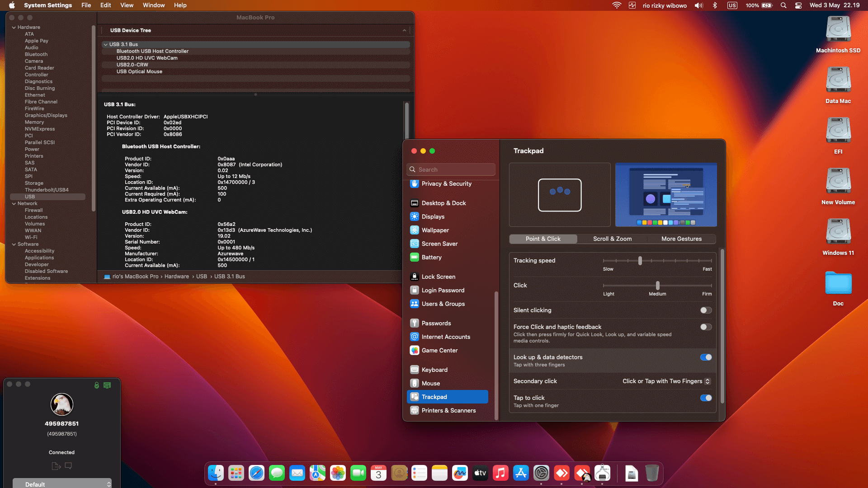This screenshot has width=868, height=488.
Task: Open Wallpaper settings icon
Action: (x=414, y=230)
